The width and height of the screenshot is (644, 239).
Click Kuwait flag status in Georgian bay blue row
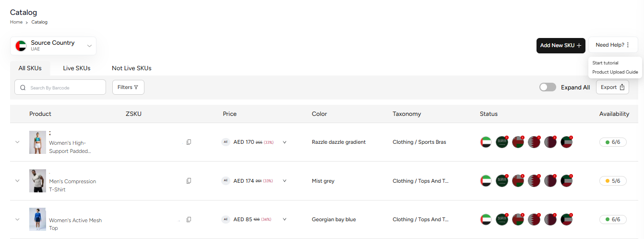pos(566,219)
